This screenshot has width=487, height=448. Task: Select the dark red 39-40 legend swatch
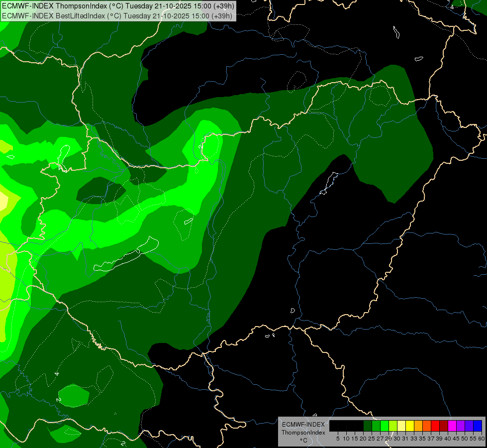tap(444, 426)
